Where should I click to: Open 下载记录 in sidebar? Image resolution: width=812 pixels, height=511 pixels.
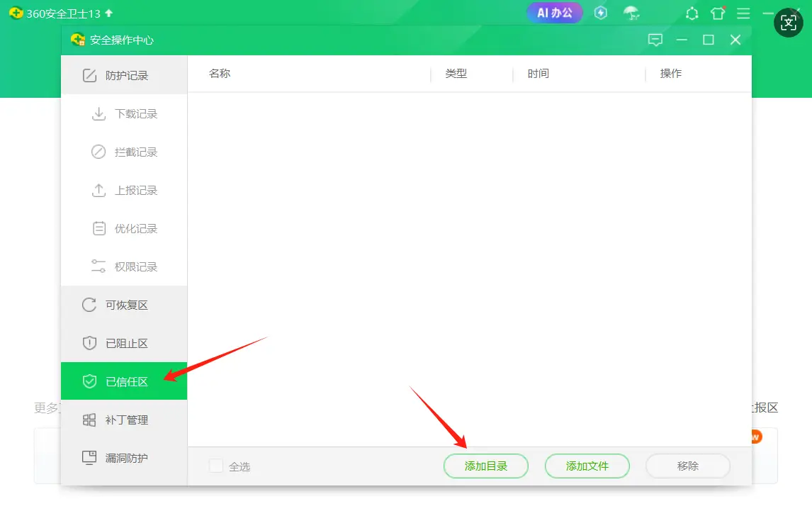pyautogui.click(x=135, y=113)
